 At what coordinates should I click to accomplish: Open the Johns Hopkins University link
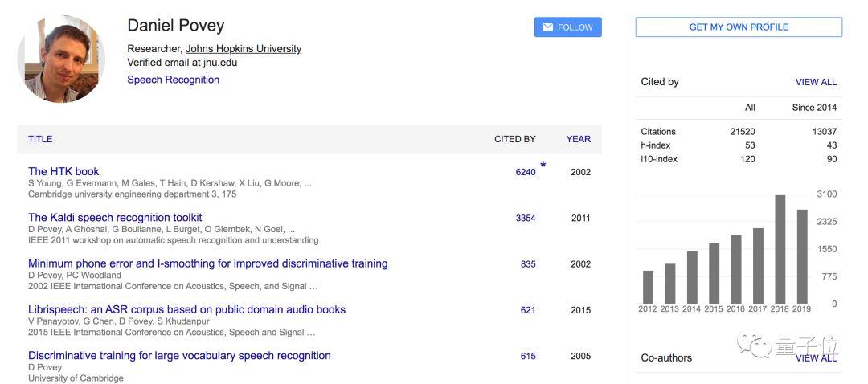(244, 49)
